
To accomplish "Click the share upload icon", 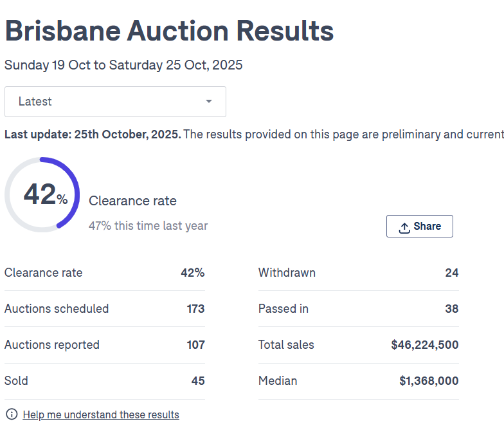I will (404, 227).
